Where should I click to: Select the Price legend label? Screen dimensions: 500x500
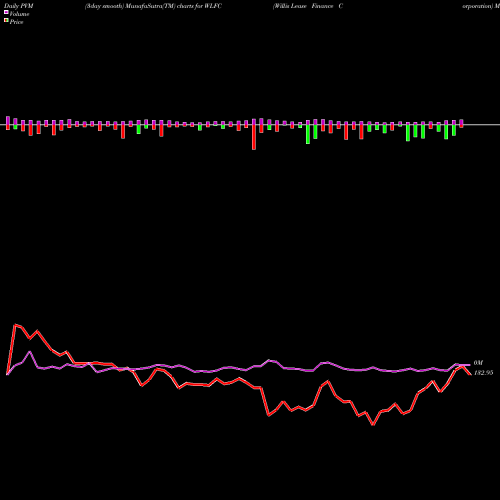[x=16, y=22]
